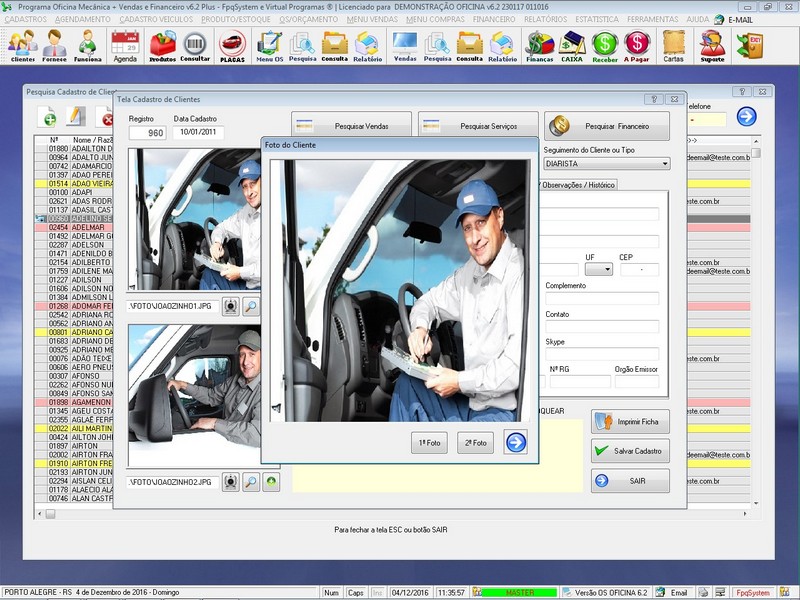Click the 1ª Foto button
800x600 pixels.
429,442
